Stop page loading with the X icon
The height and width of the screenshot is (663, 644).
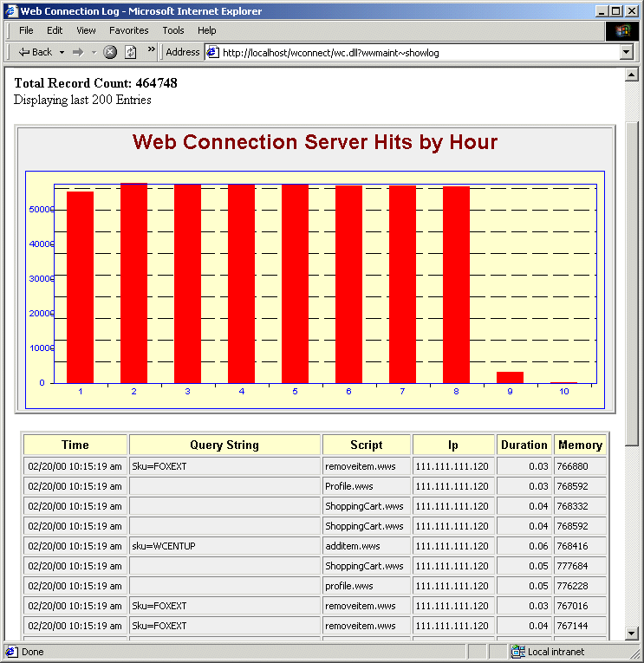pyautogui.click(x=110, y=52)
